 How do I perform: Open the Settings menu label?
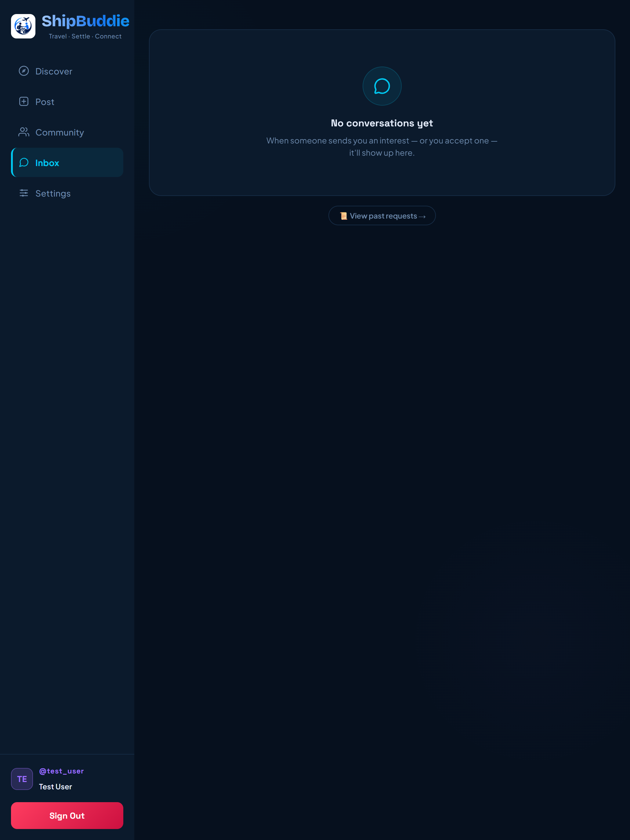[53, 194]
